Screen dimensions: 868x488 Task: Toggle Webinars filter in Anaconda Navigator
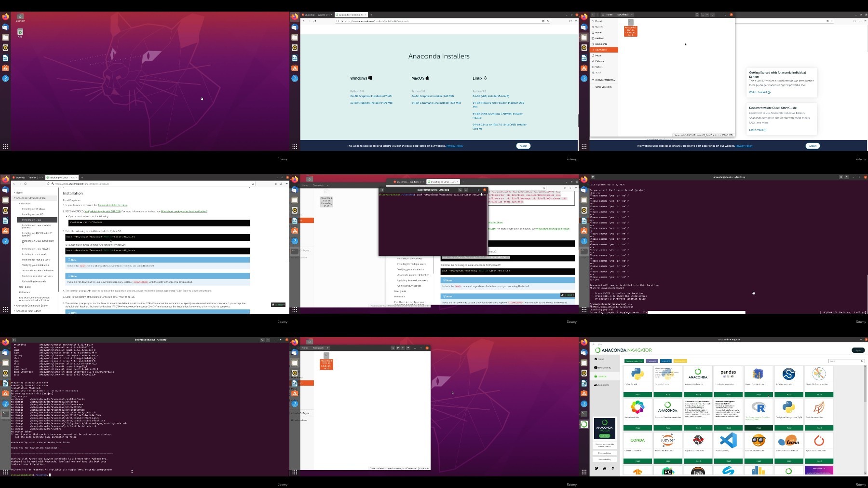coord(680,361)
